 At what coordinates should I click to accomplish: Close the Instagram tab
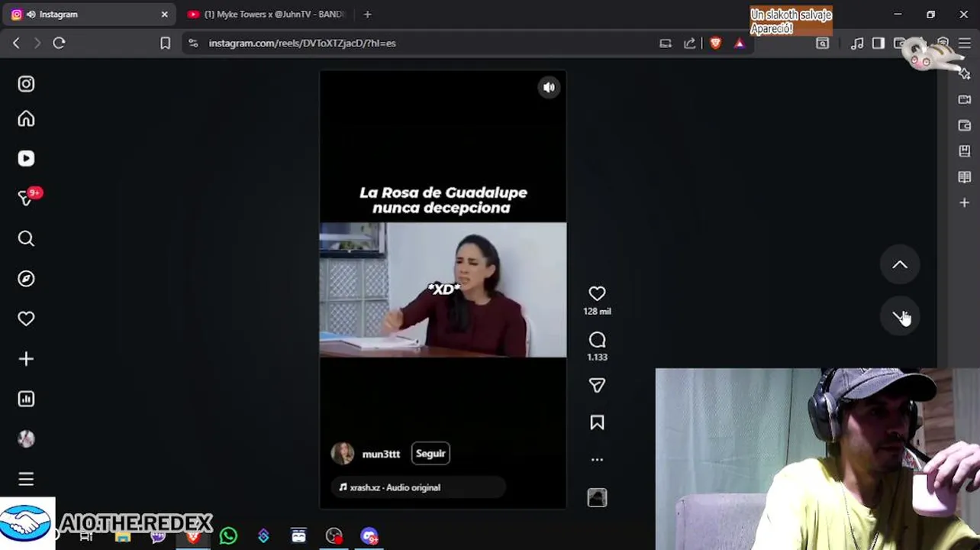coord(164,15)
